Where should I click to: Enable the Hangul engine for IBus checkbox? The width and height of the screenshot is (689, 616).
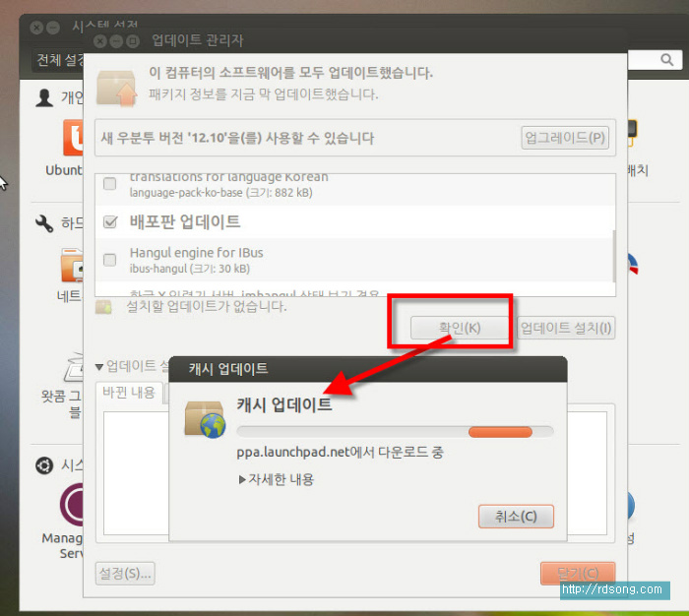coord(110,260)
